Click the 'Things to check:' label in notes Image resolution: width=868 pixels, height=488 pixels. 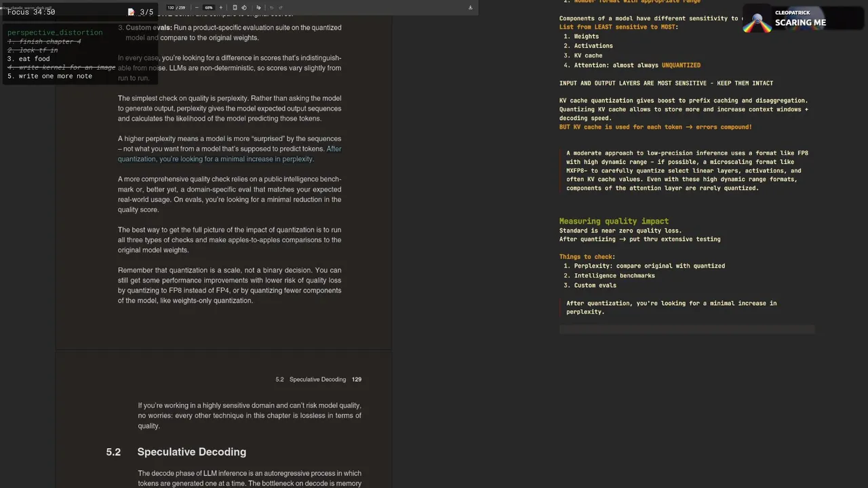tap(587, 257)
